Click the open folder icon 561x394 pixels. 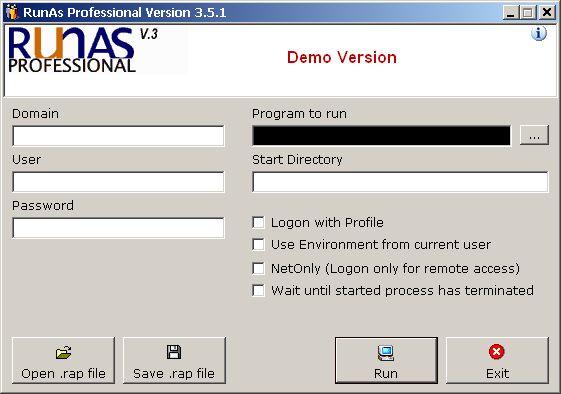(63, 352)
